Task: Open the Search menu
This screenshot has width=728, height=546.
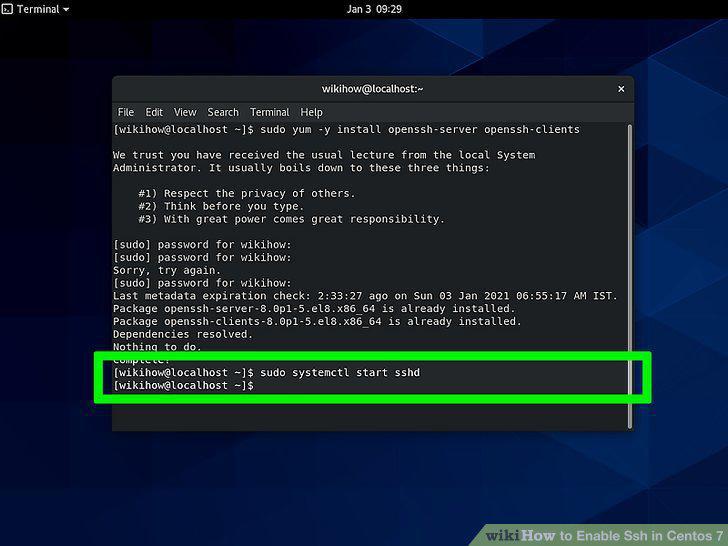Action: [223, 112]
